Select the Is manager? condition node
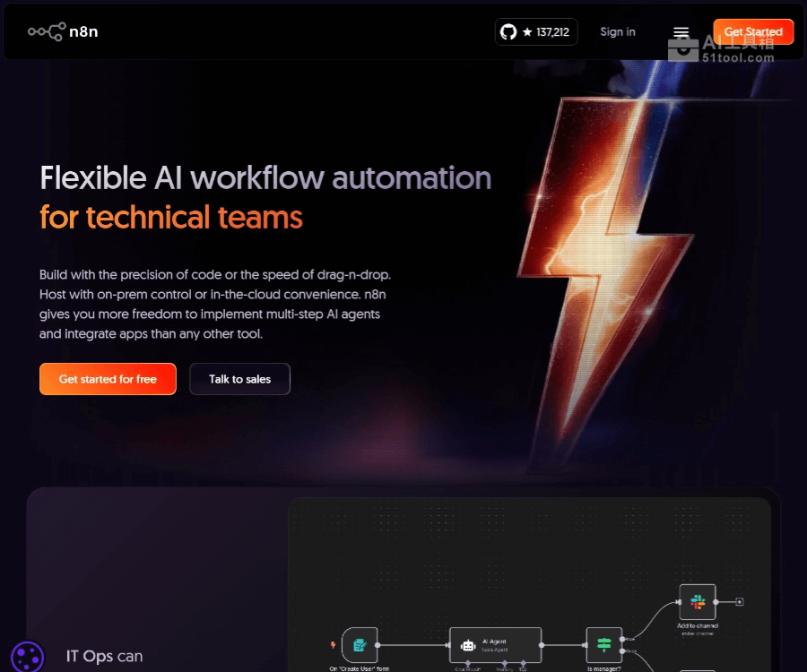The width and height of the screenshot is (807, 672). (603, 644)
